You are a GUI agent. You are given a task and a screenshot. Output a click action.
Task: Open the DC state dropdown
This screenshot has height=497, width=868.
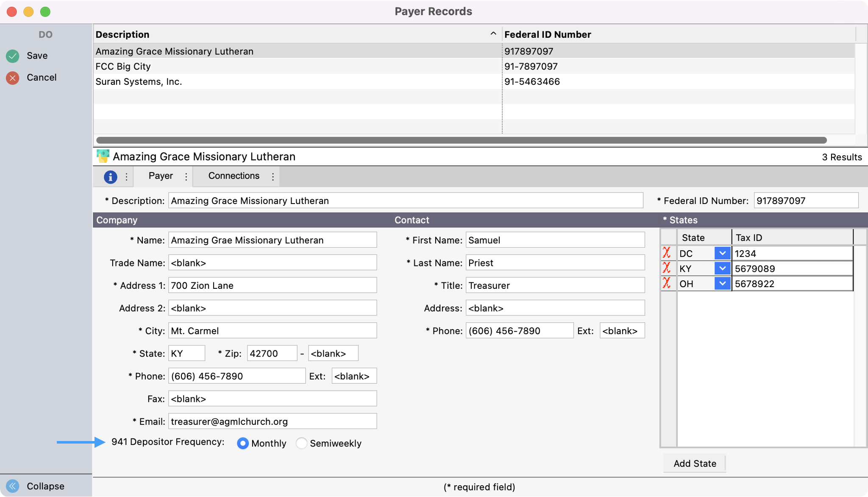point(722,253)
